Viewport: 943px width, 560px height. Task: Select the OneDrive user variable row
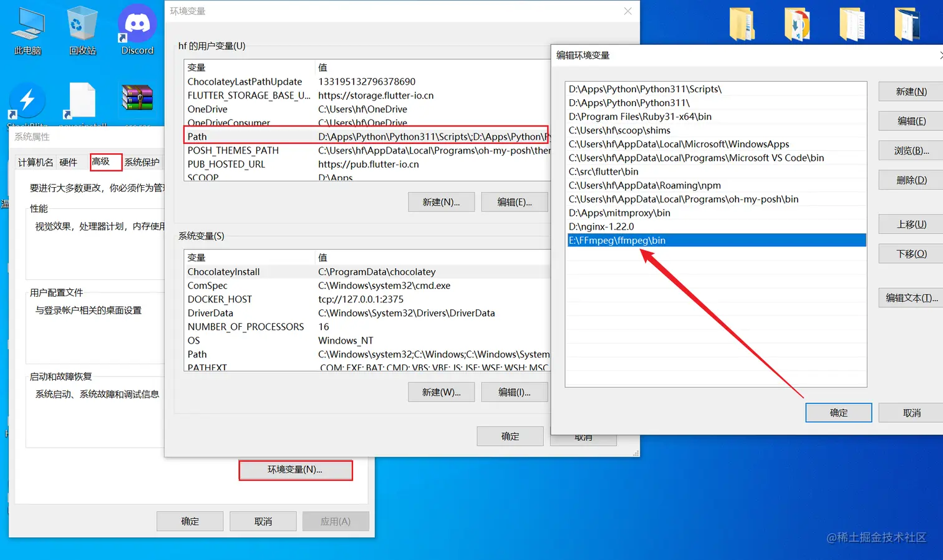tap(367, 109)
